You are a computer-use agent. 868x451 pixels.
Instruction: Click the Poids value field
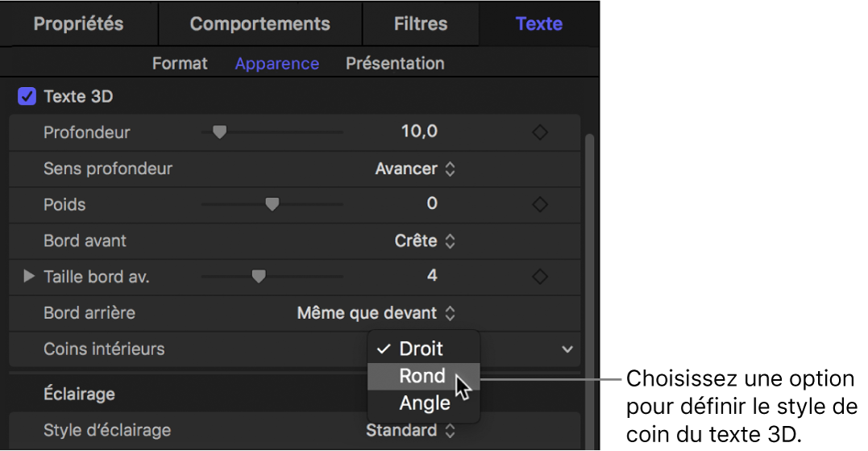click(432, 204)
